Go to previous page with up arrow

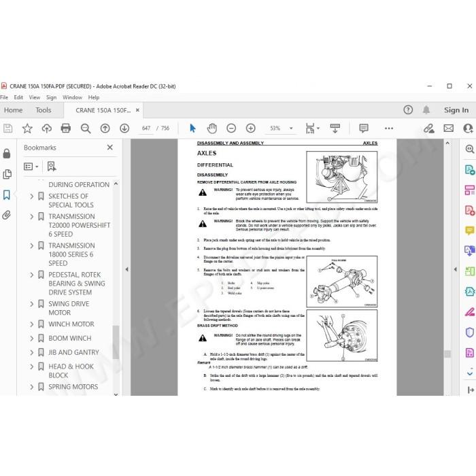[105, 128]
